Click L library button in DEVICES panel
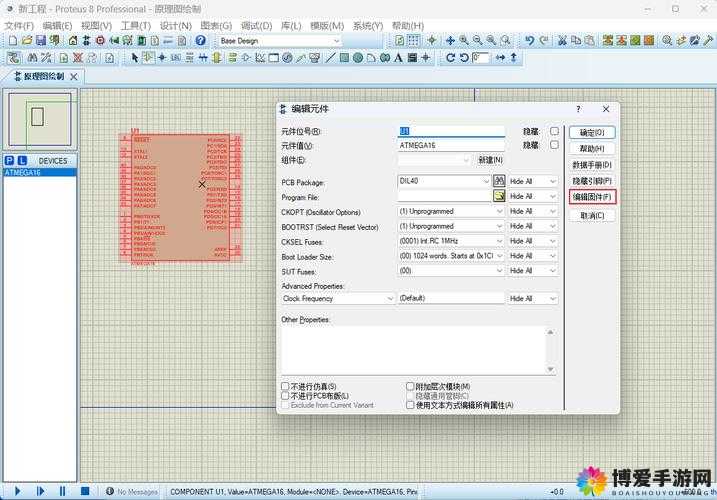This screenshot has height=500, width=717. pos(22,161)
